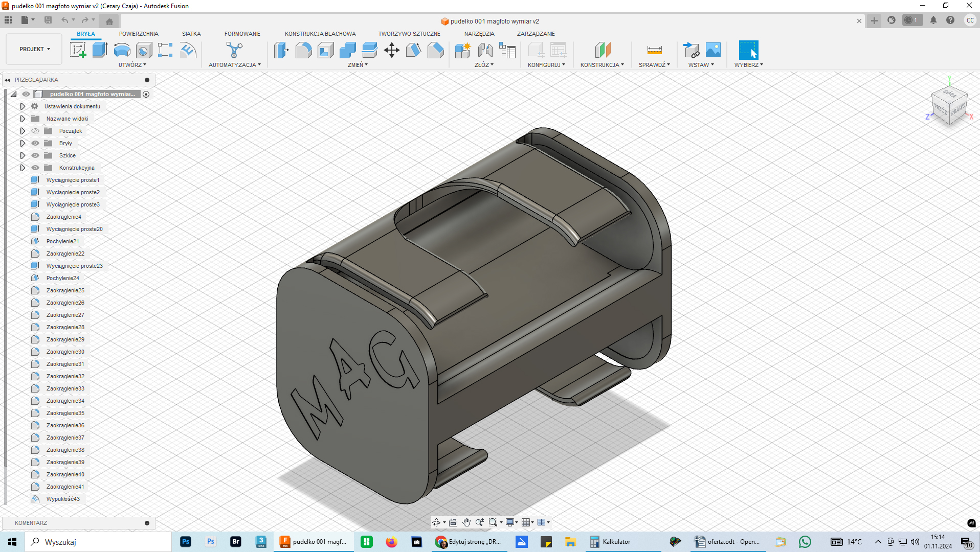Select the Move/Copy tool
980x552 pixels.
[x=392, y=50]
